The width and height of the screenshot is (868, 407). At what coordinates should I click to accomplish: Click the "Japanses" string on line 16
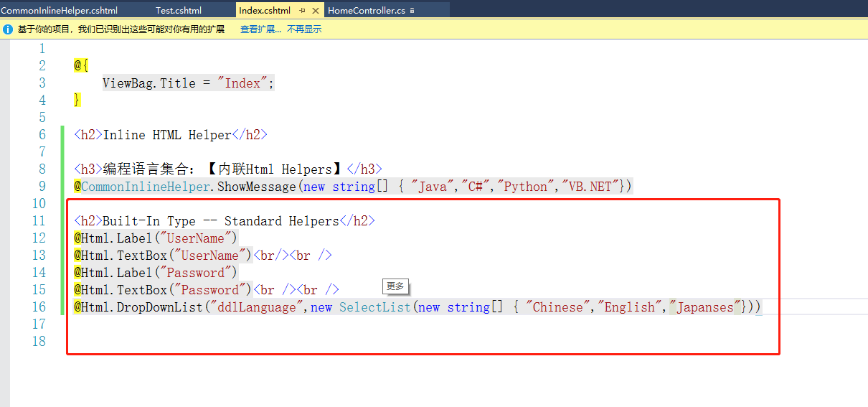click(x=705, y=307)
